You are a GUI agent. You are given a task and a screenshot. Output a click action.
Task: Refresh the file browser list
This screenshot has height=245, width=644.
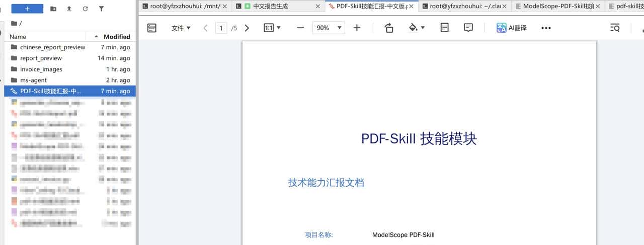[85, 9]
